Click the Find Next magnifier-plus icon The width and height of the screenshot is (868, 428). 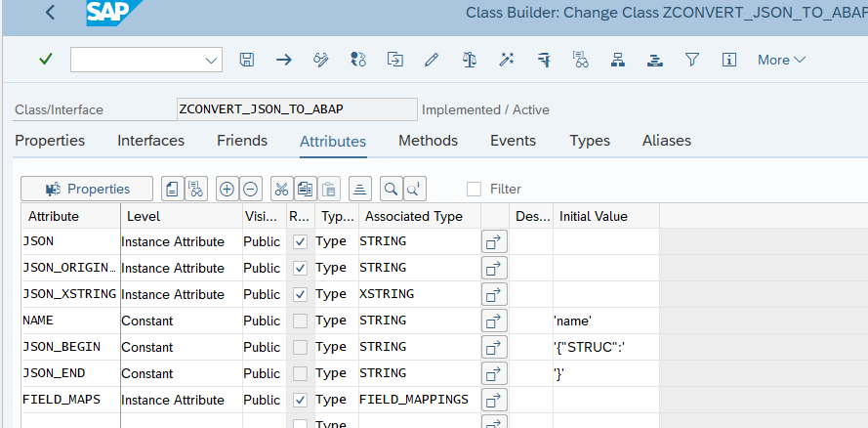coord(415,190)
